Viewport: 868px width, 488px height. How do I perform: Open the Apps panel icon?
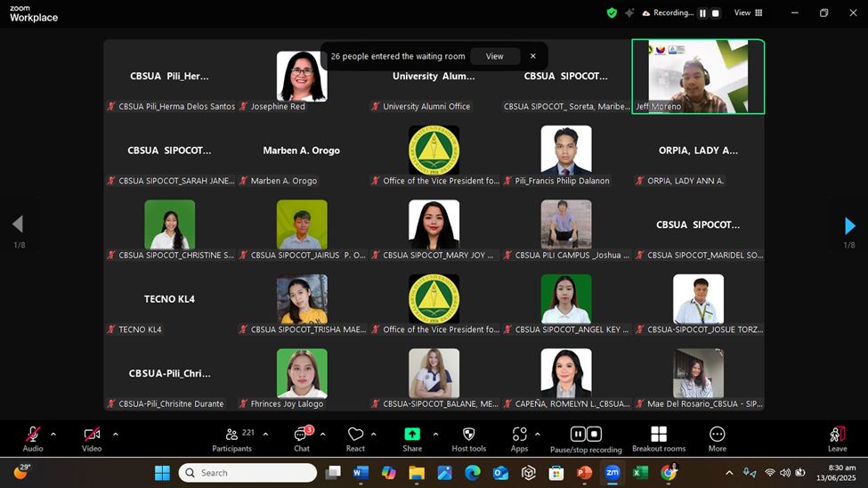pyautogui.click(x=520, y=435)
